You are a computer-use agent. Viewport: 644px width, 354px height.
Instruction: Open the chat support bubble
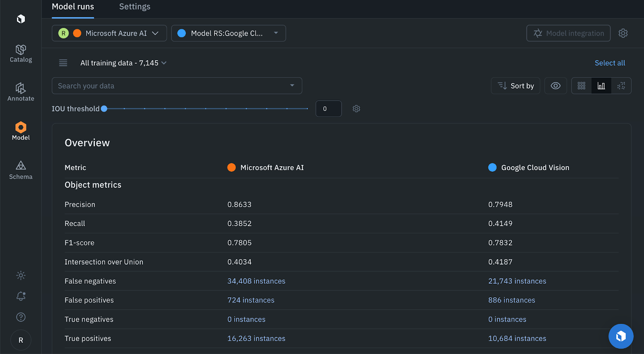(x=621, y=336)
